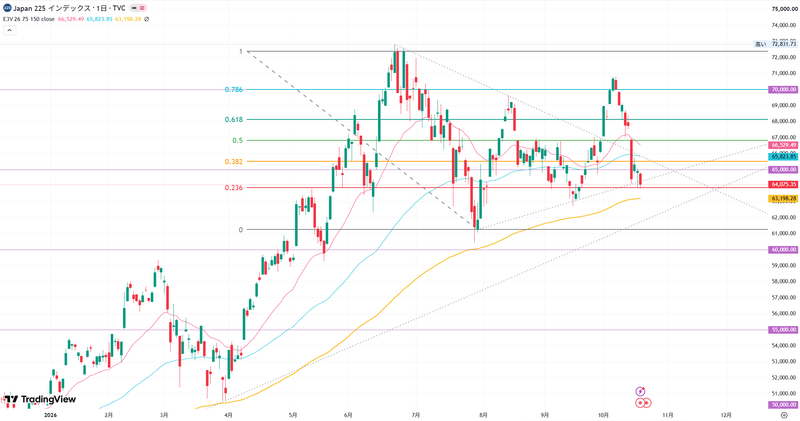Open the Japan 225 symbol title
The width and height of the screenshot is (800, 421).
pyautogui.click(x=69, y=8)
